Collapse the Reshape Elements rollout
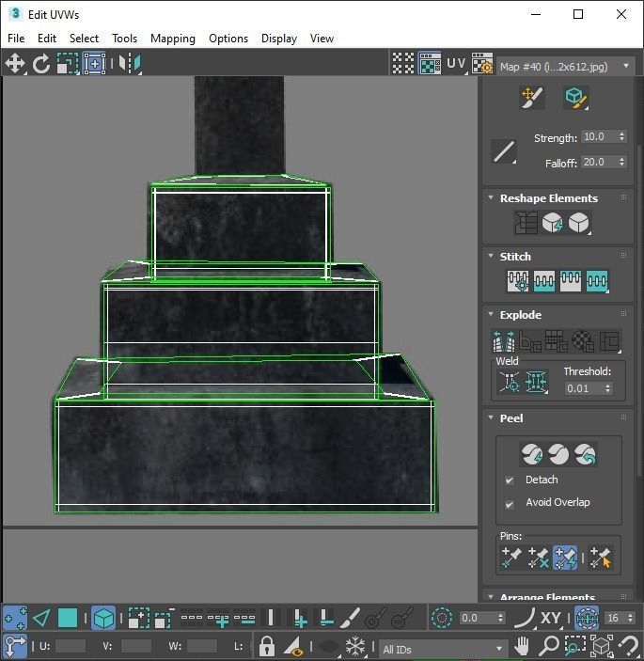 [491, 197]
